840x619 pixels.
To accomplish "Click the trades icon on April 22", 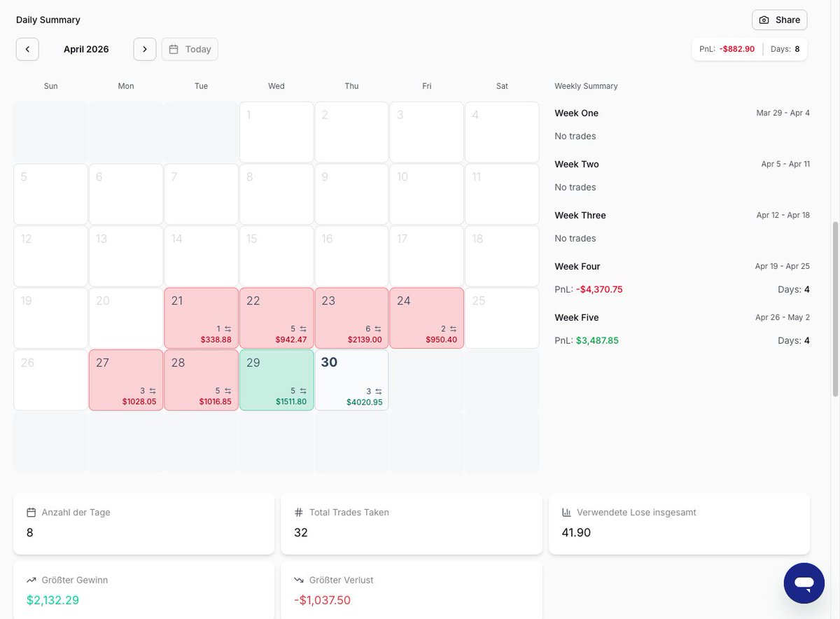I will click(x=303, y=329).
